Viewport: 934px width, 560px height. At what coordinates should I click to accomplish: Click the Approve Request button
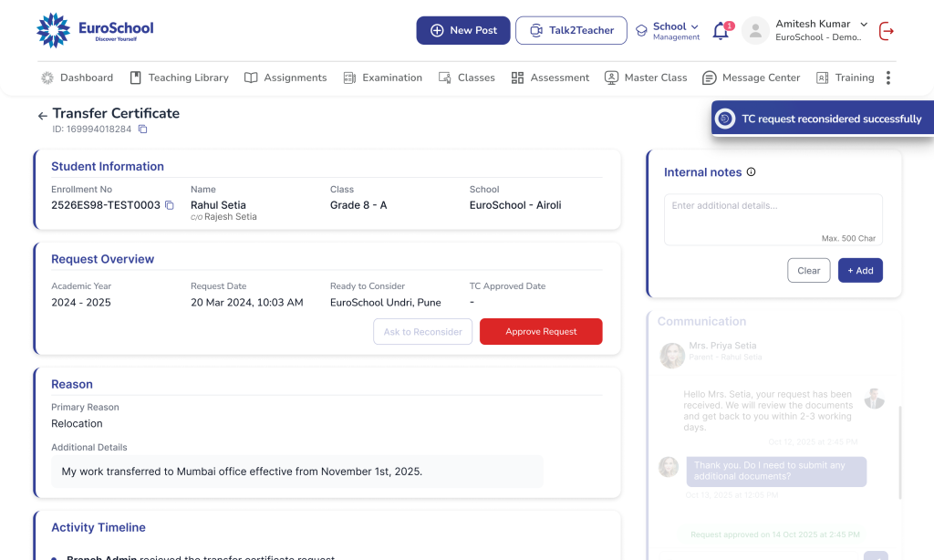(x=541, y=332)
